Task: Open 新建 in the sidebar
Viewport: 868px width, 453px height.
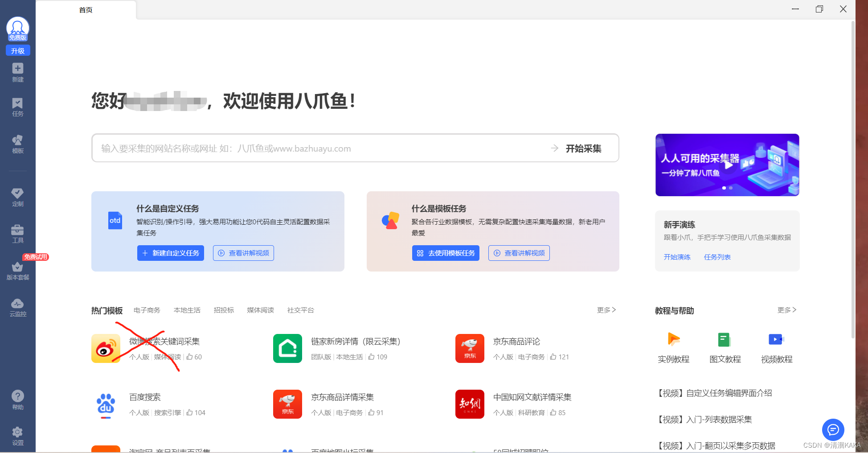Action: 18,72
